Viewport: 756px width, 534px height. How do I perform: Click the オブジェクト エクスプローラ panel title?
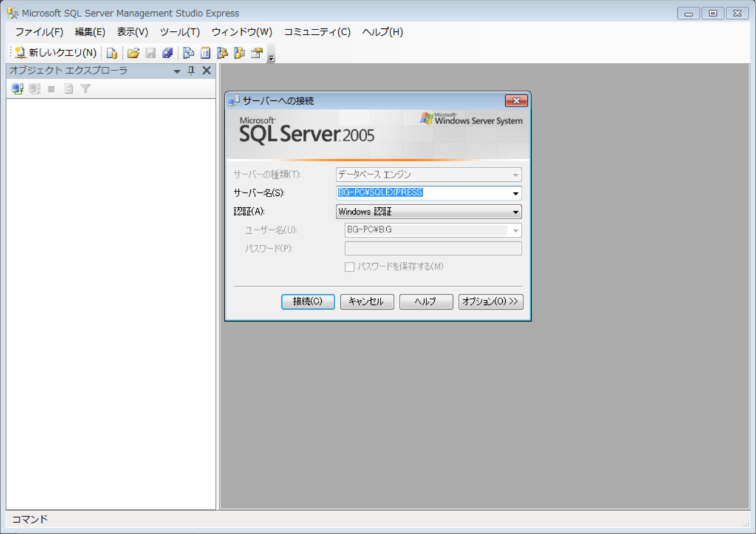click(68, 71)
